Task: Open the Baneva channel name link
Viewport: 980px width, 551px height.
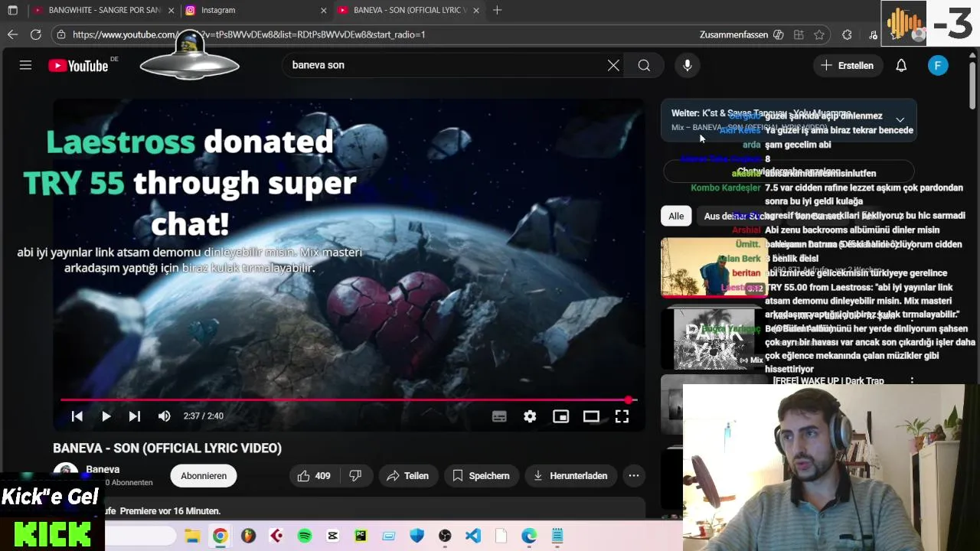Action: tap(103, 469)
